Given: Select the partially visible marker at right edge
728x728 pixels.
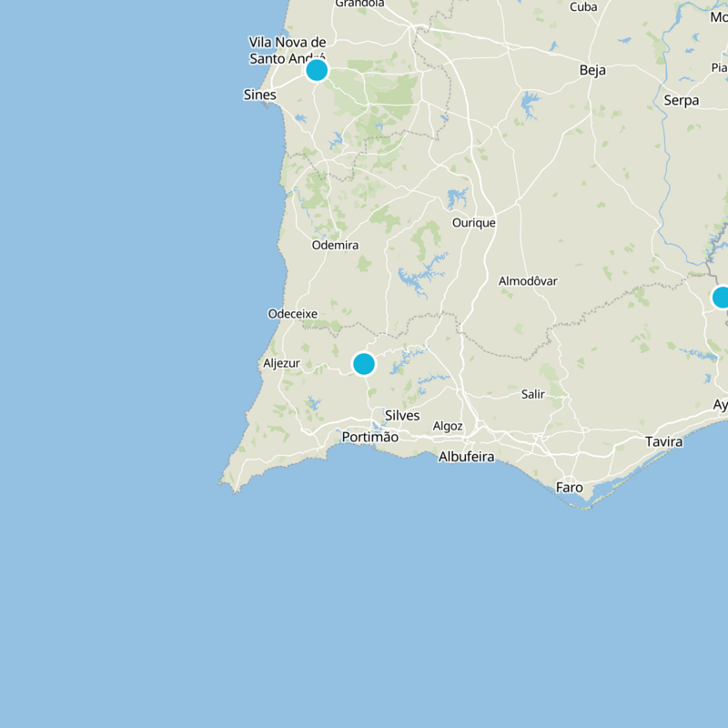Looking at the screenshot, I should [723, 297].
